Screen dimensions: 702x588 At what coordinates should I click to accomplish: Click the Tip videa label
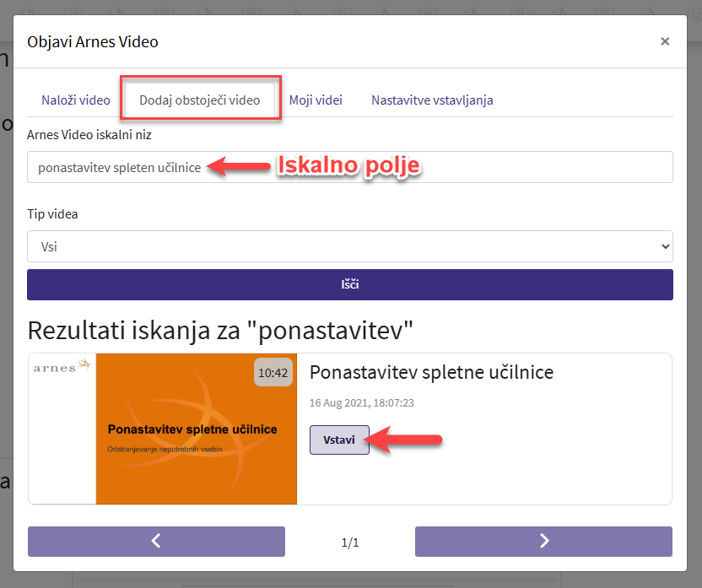click(52, 214)
